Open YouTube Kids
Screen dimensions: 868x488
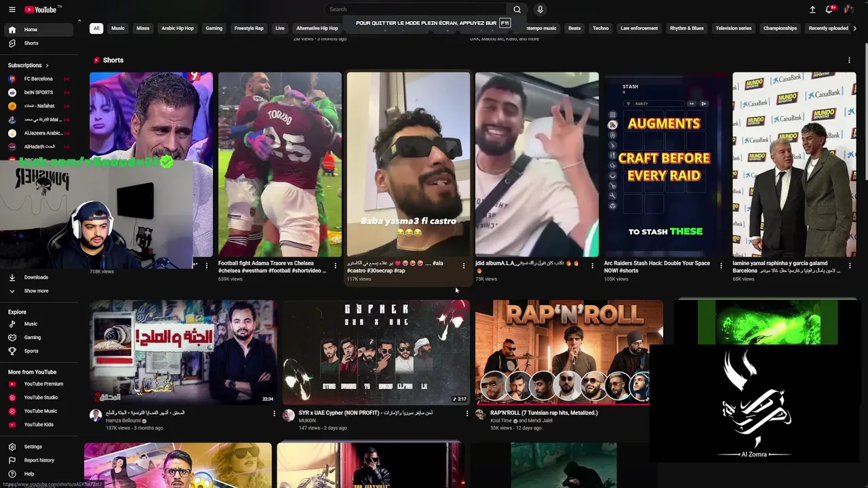(37, 424)
